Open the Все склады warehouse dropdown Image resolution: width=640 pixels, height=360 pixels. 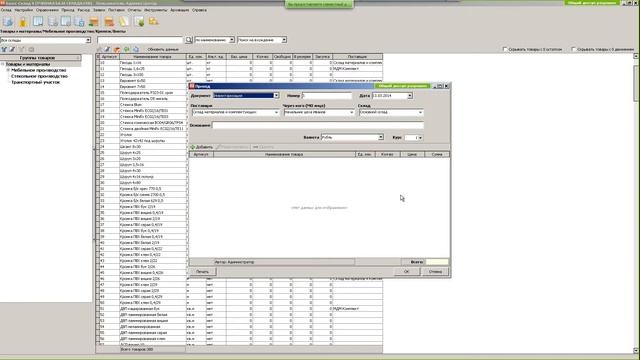pos(88,40)
